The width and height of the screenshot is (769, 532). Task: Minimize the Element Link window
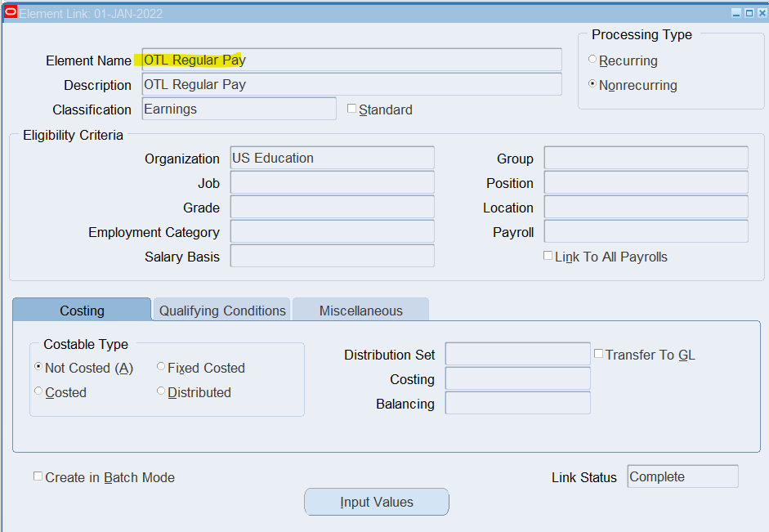click(x=736, y=13)
